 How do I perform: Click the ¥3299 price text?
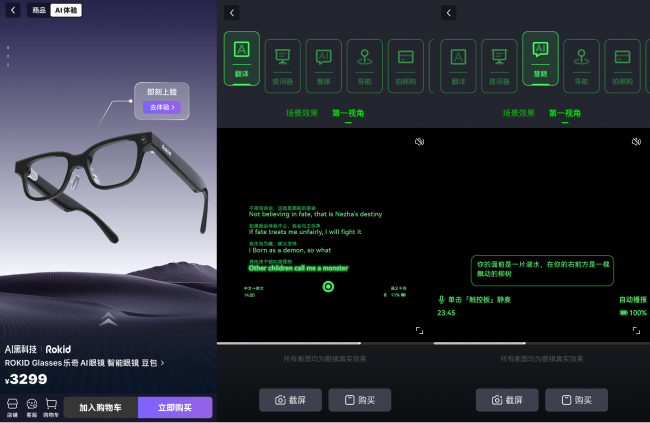(x=26, y=379)
